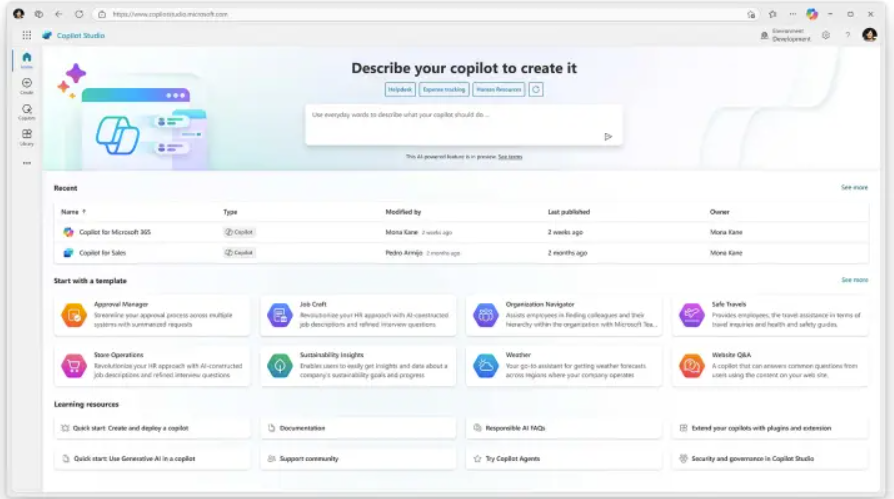Screen dimensions: 894x499
Task: Open Security and governance in Copilot Studio
Action: click(770, 459)
